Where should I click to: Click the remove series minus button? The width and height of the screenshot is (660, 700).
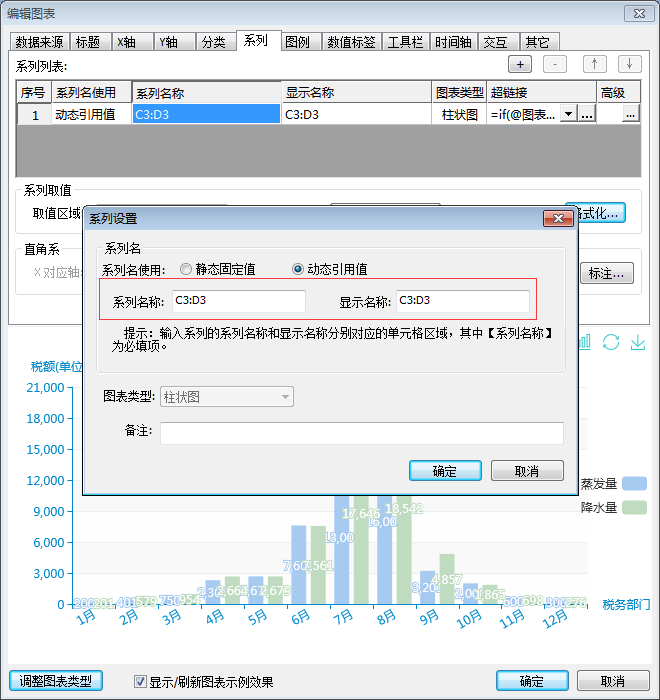click(x=556, y=64)
